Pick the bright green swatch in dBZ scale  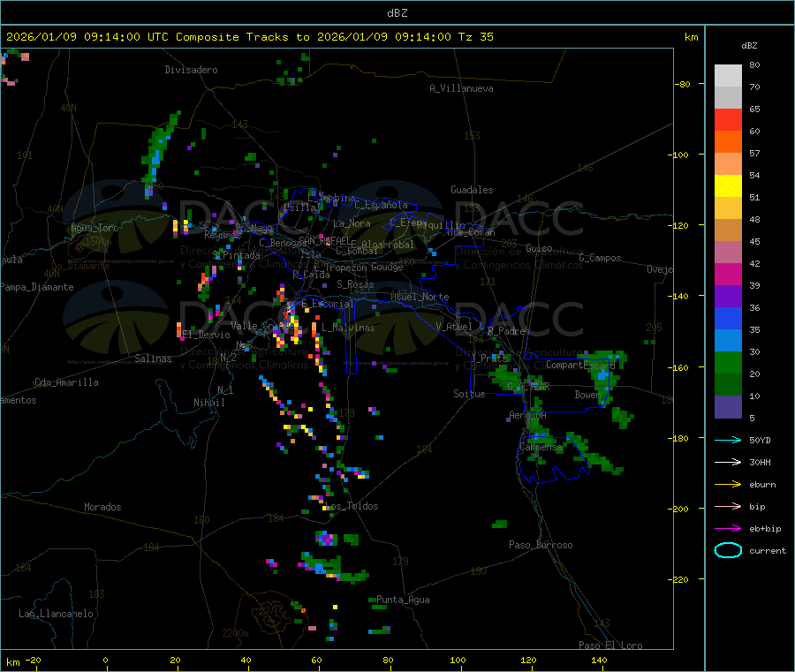[x=728, y=363]
